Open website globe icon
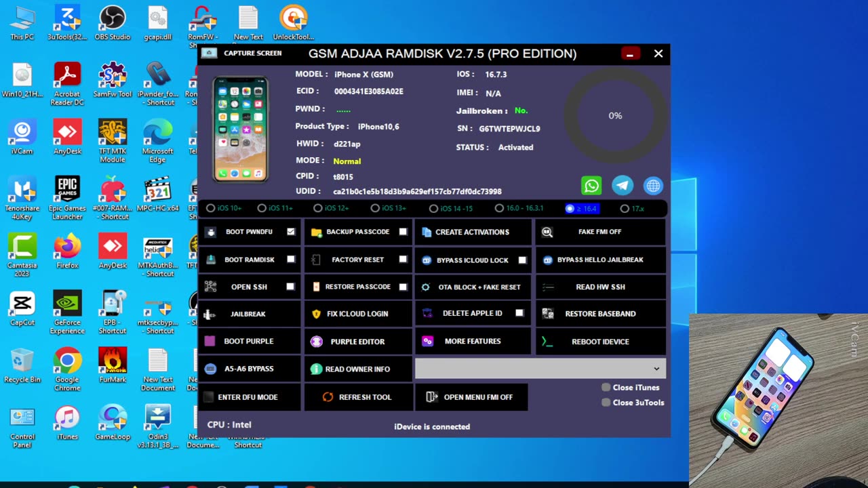Screen dimensions: 868x488 coord(653,186)
